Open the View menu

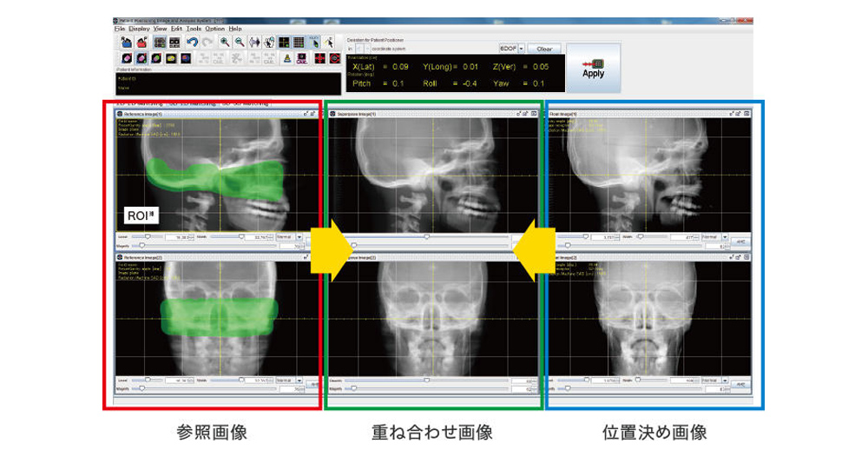[160, 29]
